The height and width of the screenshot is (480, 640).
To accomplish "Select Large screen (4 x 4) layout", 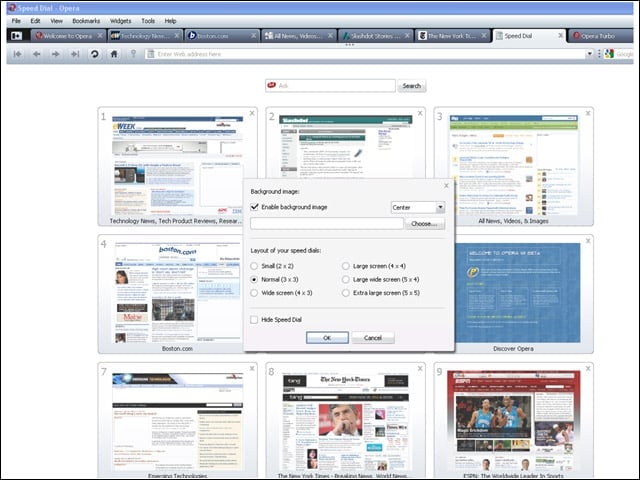I will (x=346, y=266).
